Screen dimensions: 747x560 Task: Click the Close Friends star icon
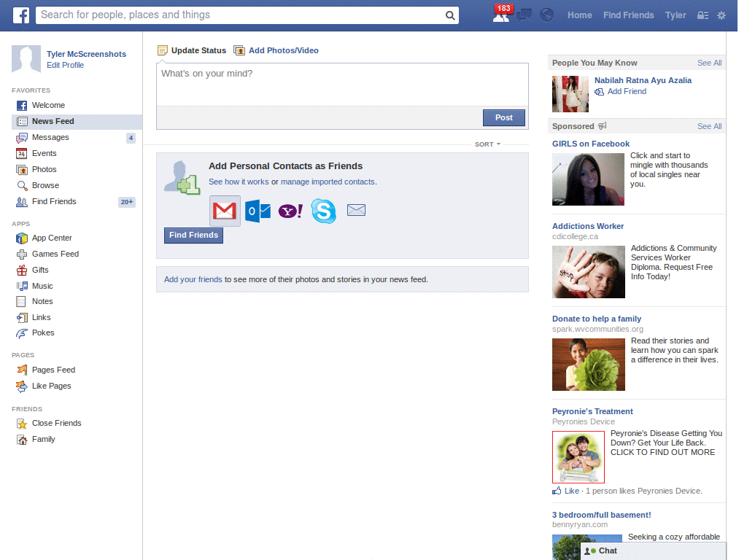(22, 424)
